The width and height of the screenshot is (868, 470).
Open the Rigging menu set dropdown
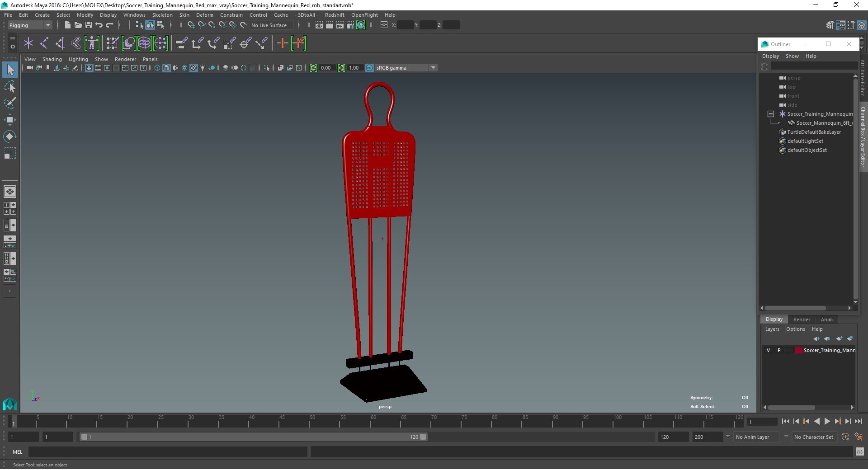(x=29, y=25)
